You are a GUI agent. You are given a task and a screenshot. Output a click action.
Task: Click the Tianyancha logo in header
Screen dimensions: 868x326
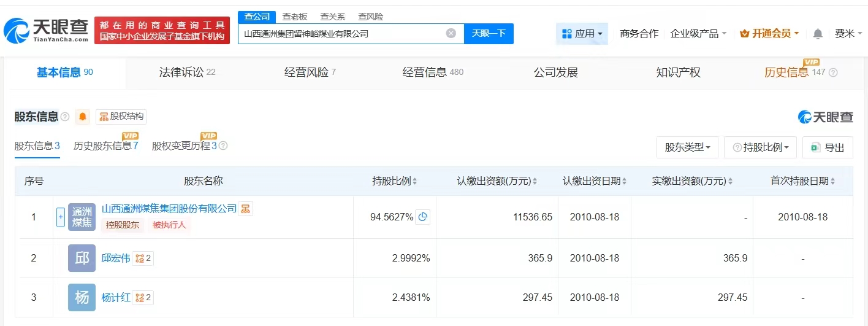pos(46,30)
